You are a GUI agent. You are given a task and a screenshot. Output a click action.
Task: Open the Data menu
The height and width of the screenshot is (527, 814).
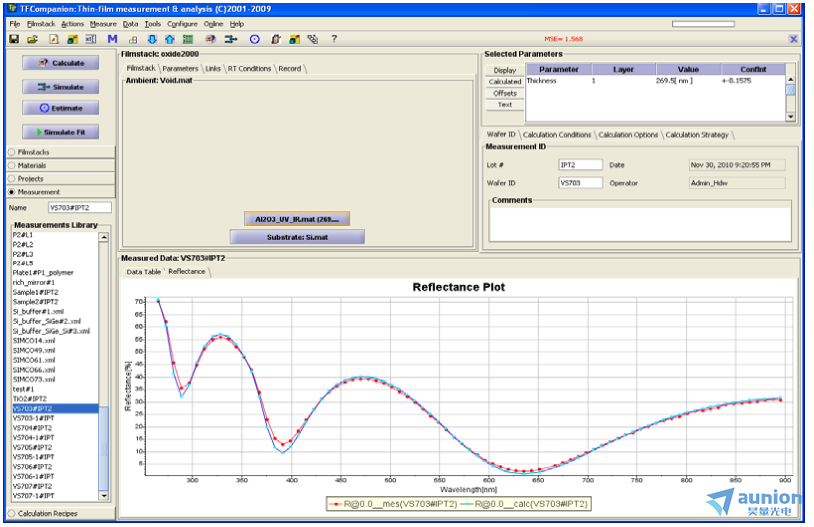[x=130, y=24]
